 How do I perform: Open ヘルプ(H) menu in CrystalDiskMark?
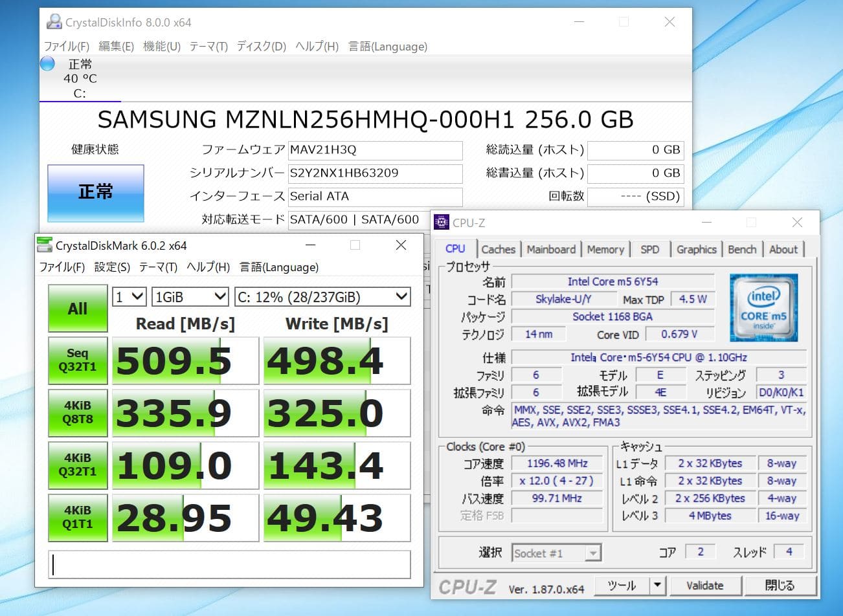(208, 267)
